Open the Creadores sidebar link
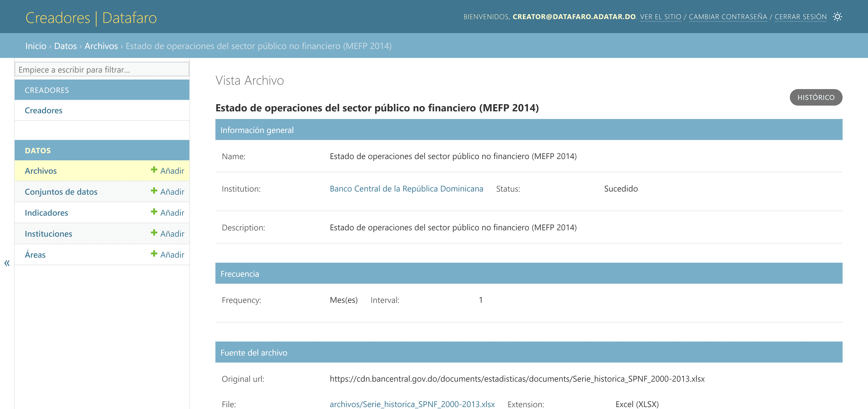The image size is (868, 409). (43, 110)
